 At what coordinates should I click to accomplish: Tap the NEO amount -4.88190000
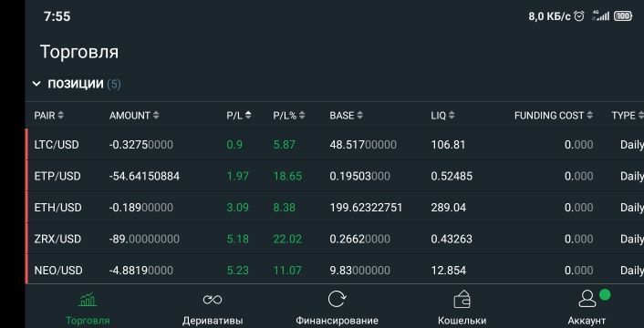point(140,271)
